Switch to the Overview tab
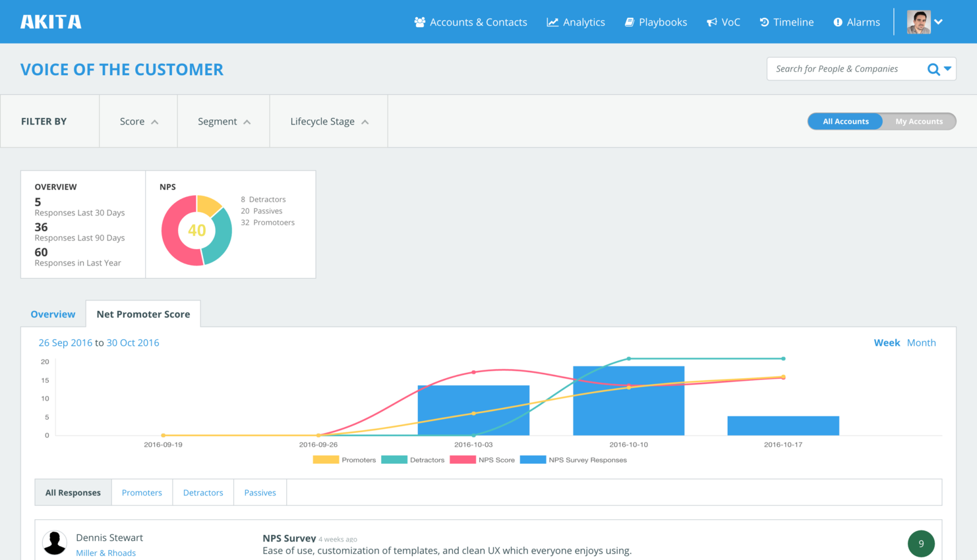This screenshot has height=560, width=977. [53, 314]
